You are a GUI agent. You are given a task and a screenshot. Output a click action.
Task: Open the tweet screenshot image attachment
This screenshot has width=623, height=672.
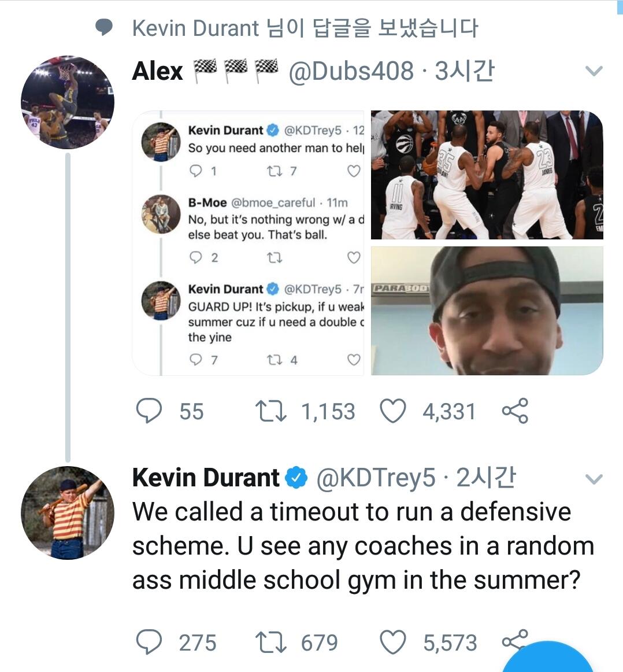pos(249,243)
